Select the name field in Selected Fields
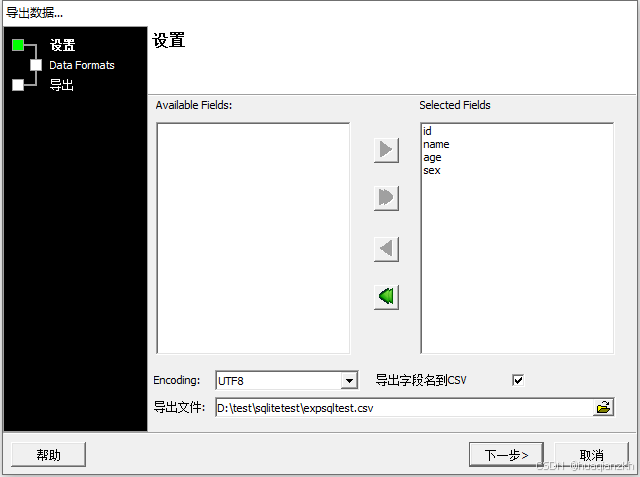This screenshot has height=477, width=640. 436,144
